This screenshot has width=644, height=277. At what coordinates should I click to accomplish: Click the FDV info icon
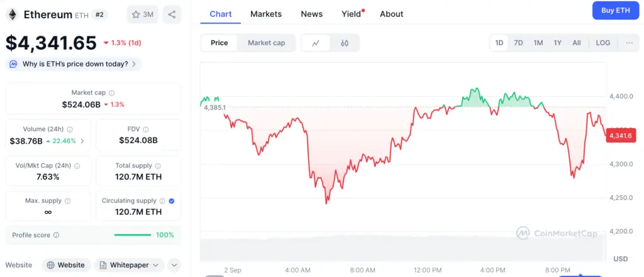146,129
